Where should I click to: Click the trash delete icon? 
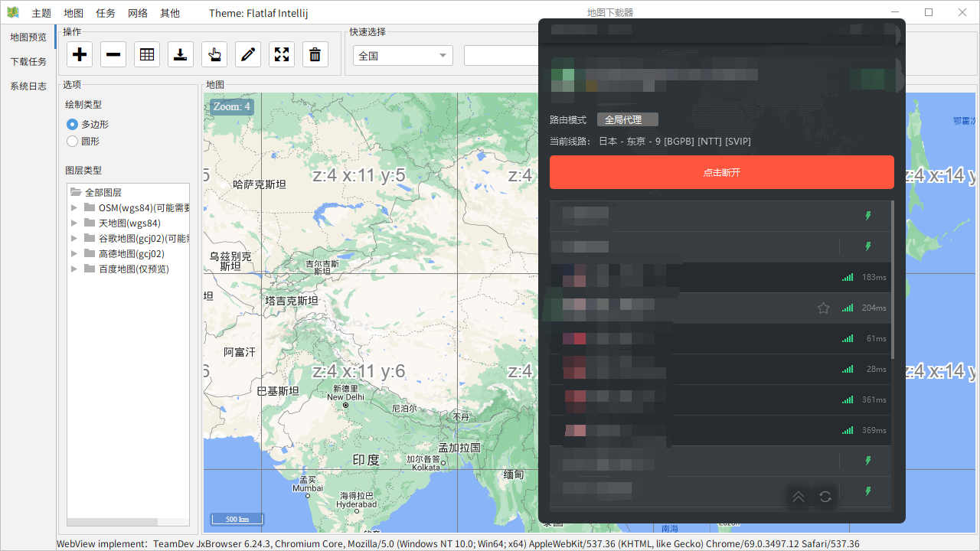pos(315,54)
